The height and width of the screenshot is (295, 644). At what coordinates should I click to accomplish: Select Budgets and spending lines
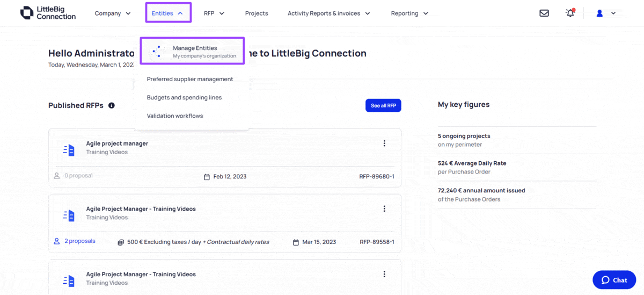(x=184, y=97)
